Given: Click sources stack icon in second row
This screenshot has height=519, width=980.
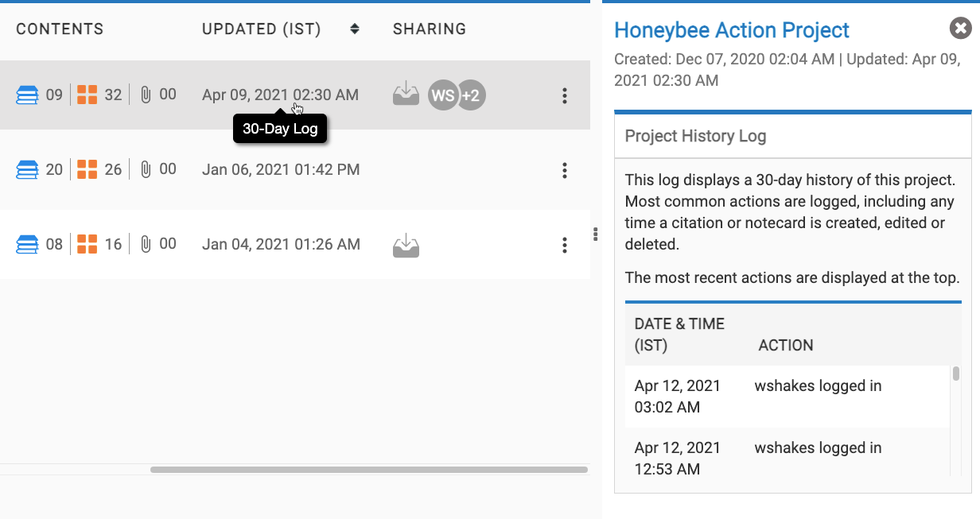Looking at the screenshot, I should tap(27, 170).
